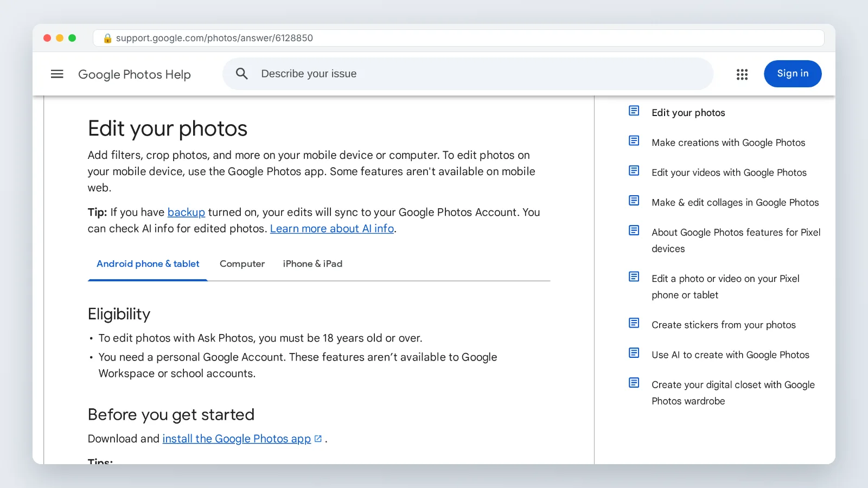The height and width of the screenshot is (488, 868).
Task: Switch to the iPhone & iPad tab
Action: click(x=312, y=264)
